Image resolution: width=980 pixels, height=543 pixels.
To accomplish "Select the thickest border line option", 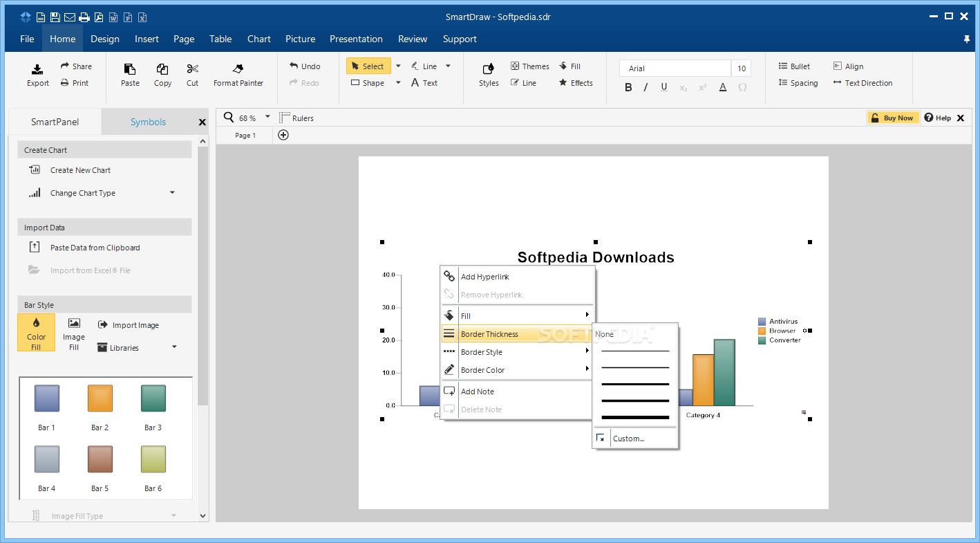I will tap(636, 417).
